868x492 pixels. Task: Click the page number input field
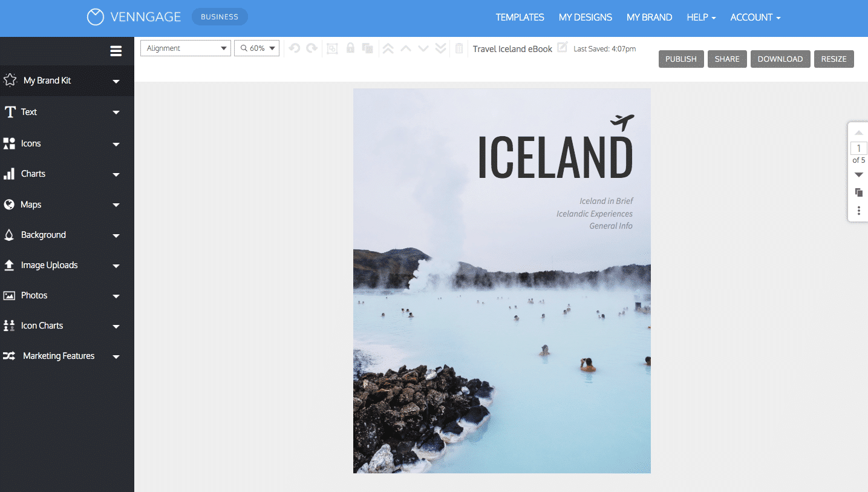tap(858, 148)
